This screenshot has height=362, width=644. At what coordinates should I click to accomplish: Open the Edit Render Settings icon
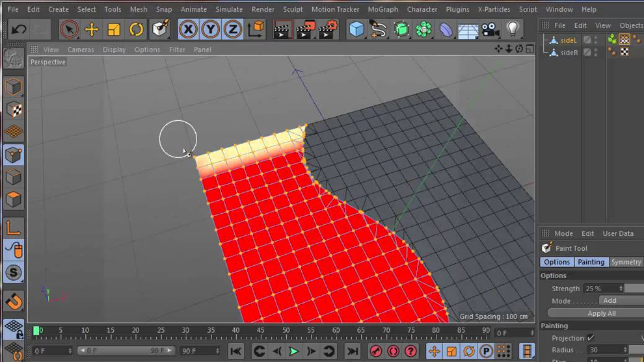click(328, 29)
